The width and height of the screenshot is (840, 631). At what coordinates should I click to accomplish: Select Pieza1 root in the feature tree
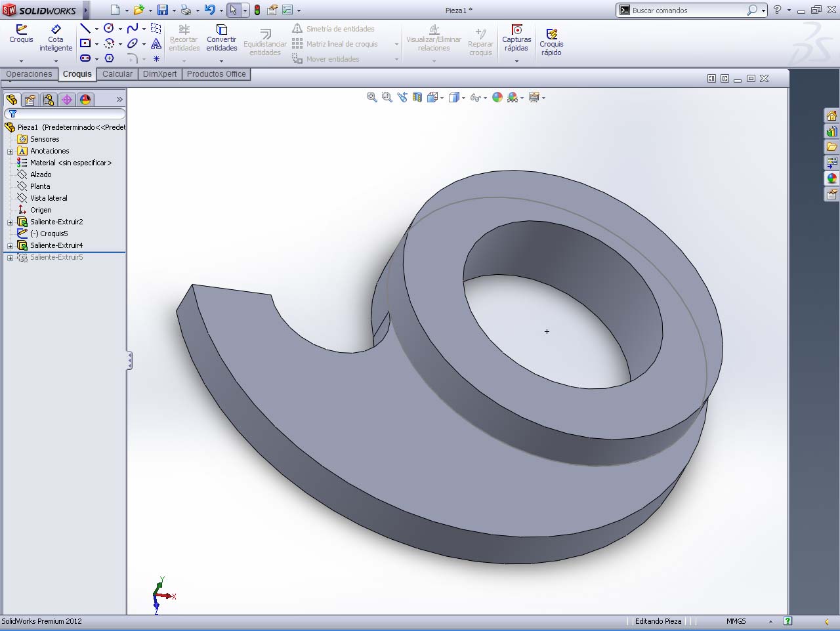[65, 127]
